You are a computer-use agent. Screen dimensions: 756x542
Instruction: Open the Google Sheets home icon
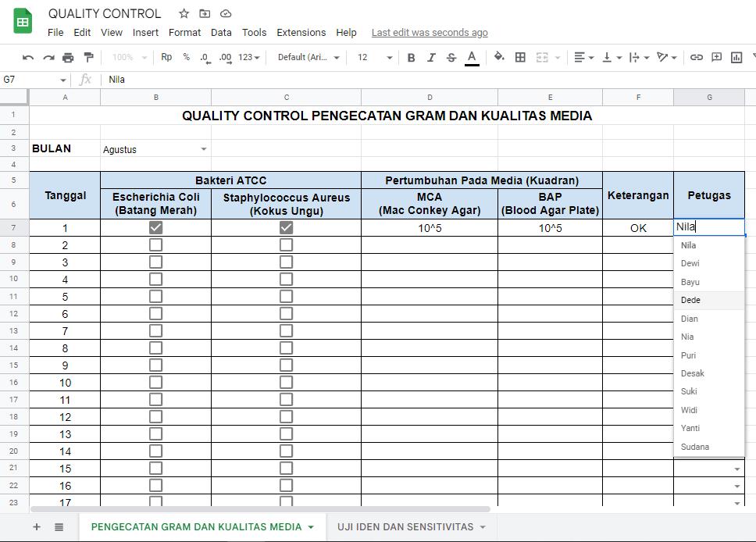pos(23,21)
